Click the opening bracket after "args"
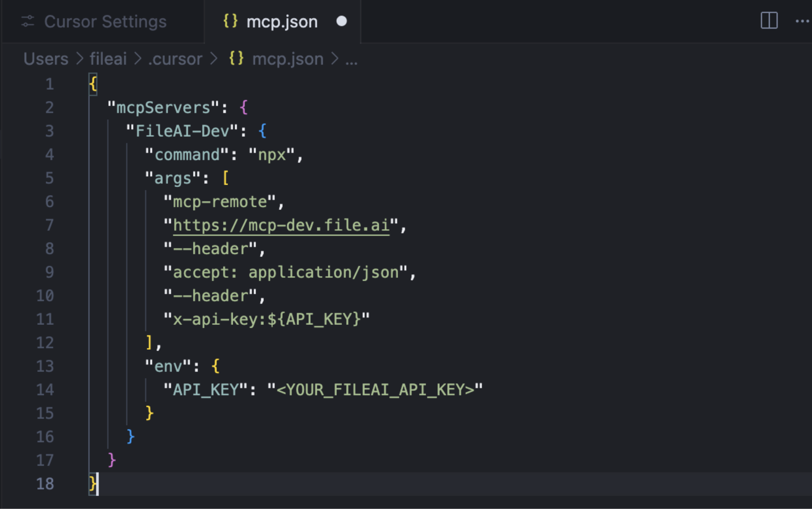This screenshot has width=812, height=509. (226, 178)
